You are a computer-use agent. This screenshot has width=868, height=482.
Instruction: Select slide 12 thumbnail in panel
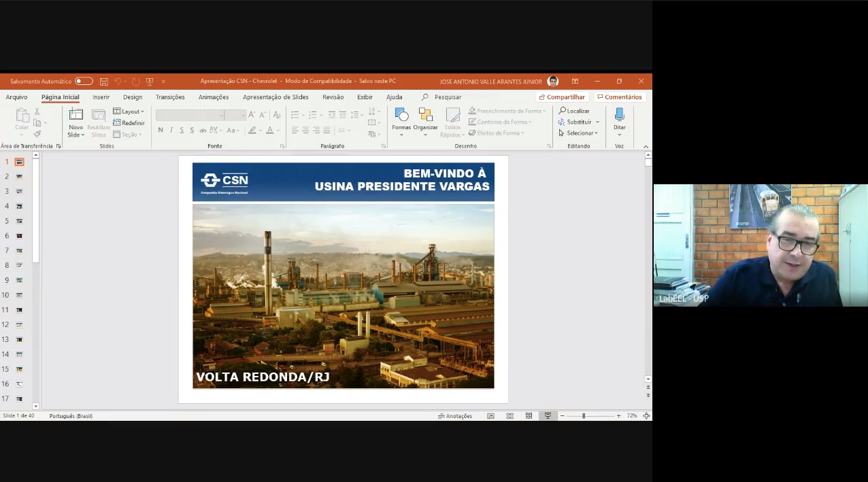coord(19,325)
